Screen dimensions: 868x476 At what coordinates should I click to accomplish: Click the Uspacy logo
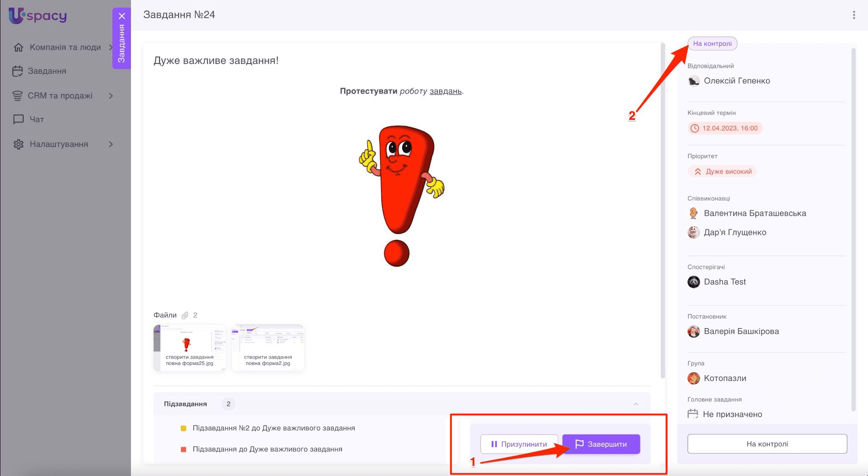pyautogui.click(x=37, y=16)
